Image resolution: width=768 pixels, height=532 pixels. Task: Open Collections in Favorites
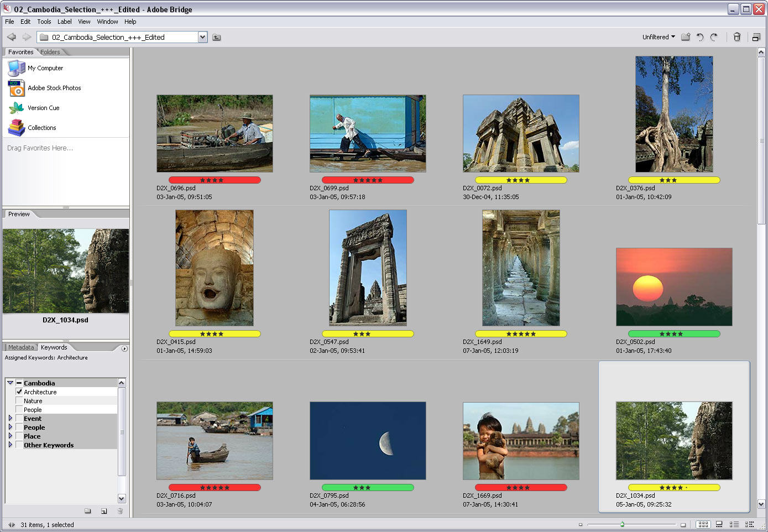(x=42, y=128)
